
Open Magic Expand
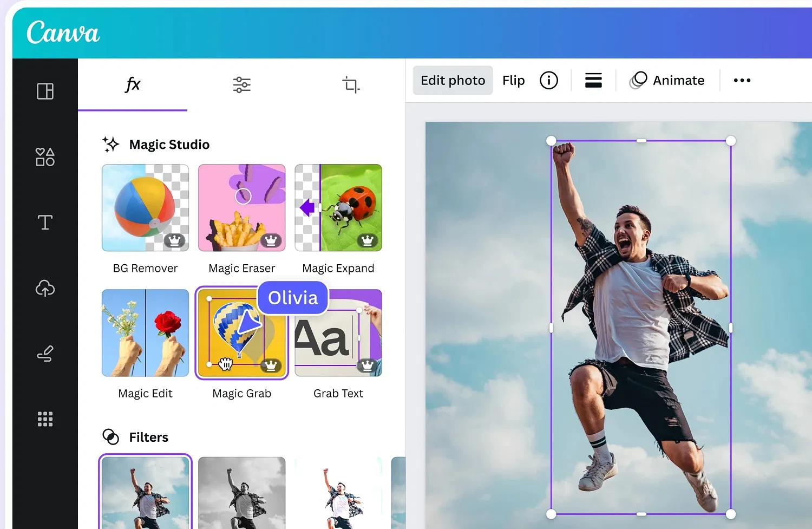click(338, 207)
